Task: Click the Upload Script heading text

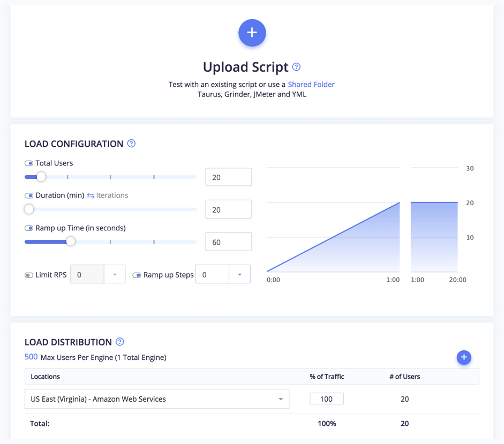Action: (245, 67)
